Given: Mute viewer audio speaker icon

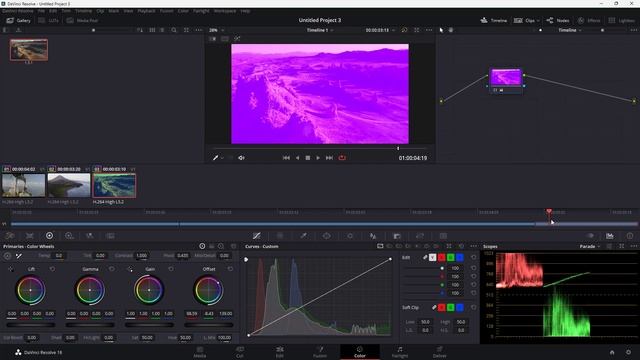Looking at the screenshot, I should click(241, 158).
